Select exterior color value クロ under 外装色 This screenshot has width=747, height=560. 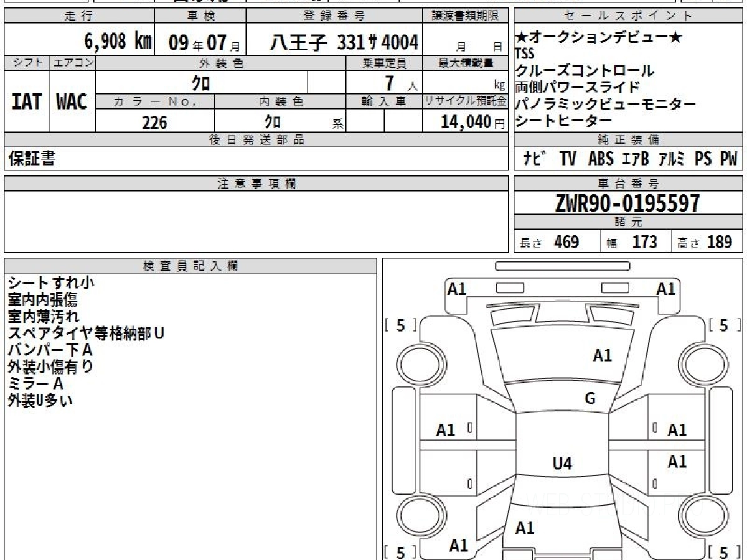[x=201, y=82]
